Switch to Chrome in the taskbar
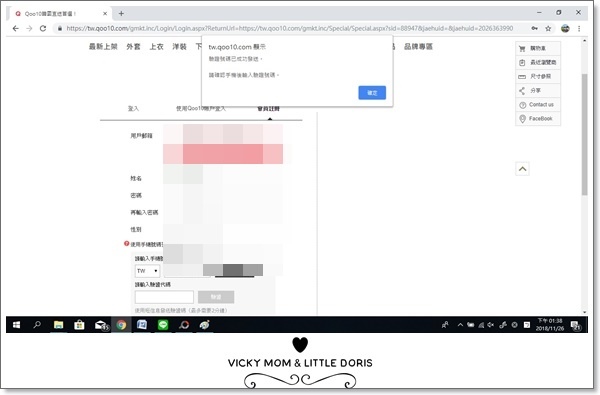The width and height of the screenshot is (600, 395). 121,325
